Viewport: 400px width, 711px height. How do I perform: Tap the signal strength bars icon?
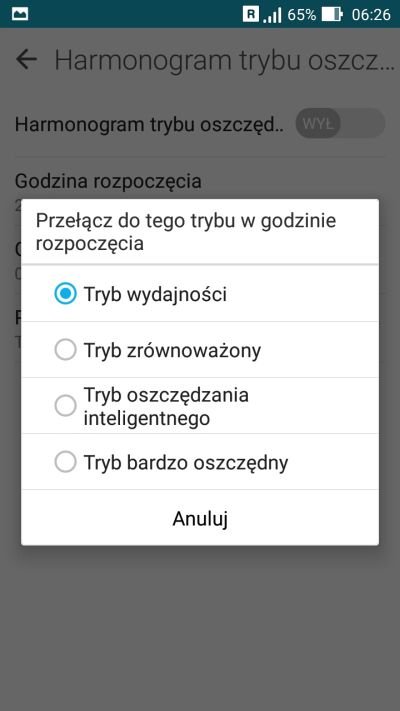(272, 15)
